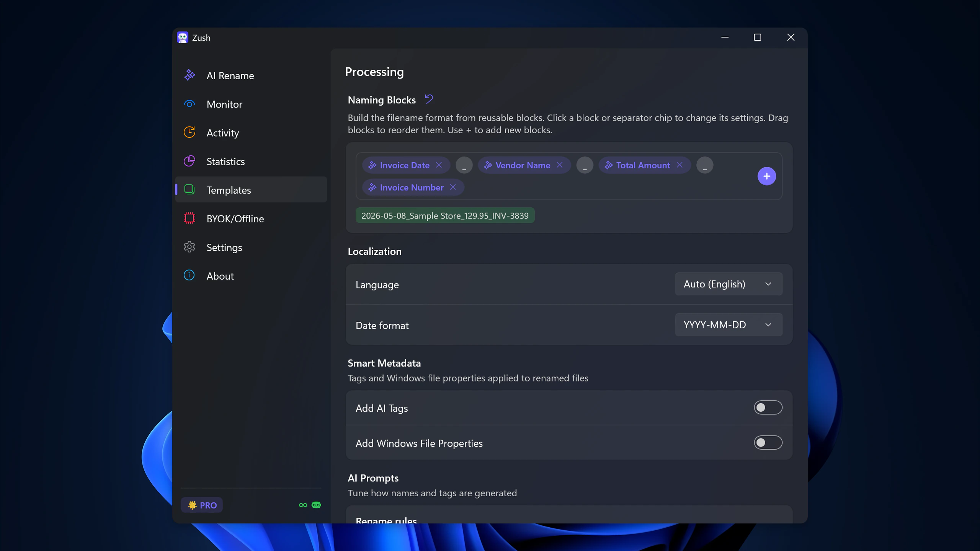Remove the Invoice Date block

click(x=439, y=165)
